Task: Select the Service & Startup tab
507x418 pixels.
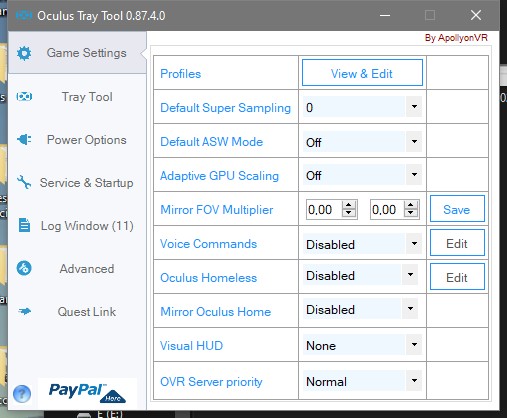Action: [77, 183]
